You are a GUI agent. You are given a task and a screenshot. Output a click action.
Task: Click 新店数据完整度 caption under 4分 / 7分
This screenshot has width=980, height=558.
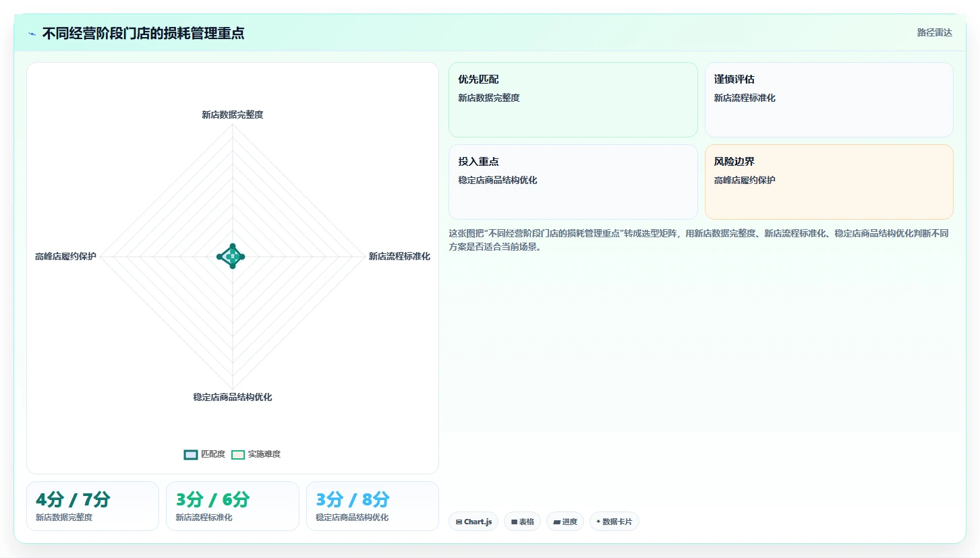pos(64,518)
